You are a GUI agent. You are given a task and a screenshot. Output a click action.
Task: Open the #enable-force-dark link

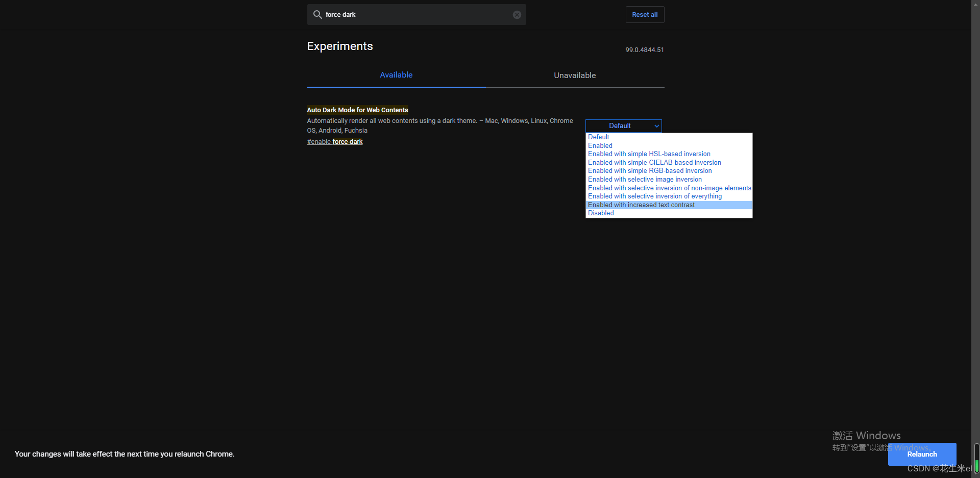click(x=334, y=141)
